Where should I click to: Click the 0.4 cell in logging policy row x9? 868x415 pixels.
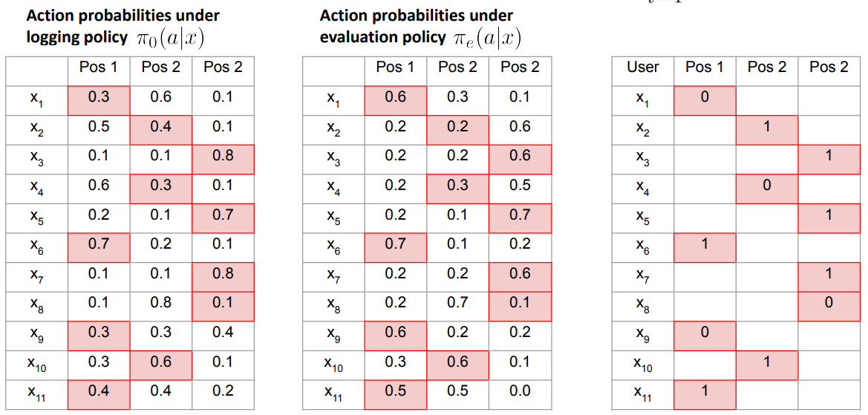223,333
